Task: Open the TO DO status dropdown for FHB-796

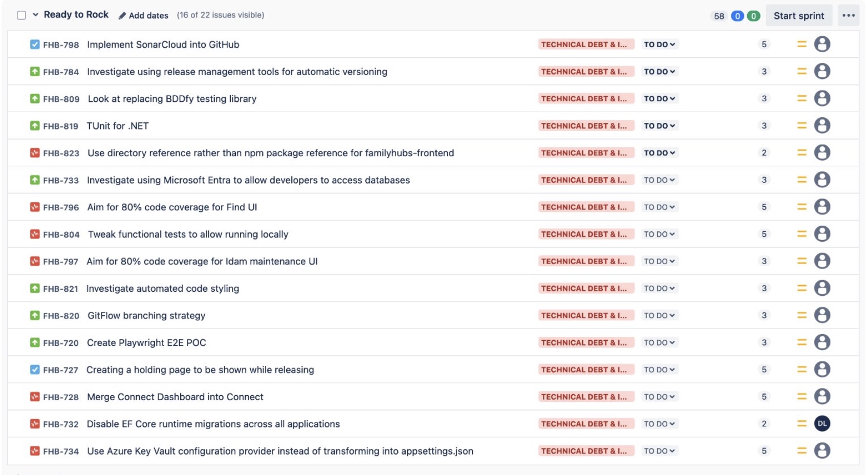Action: click(x=660, y=207)
